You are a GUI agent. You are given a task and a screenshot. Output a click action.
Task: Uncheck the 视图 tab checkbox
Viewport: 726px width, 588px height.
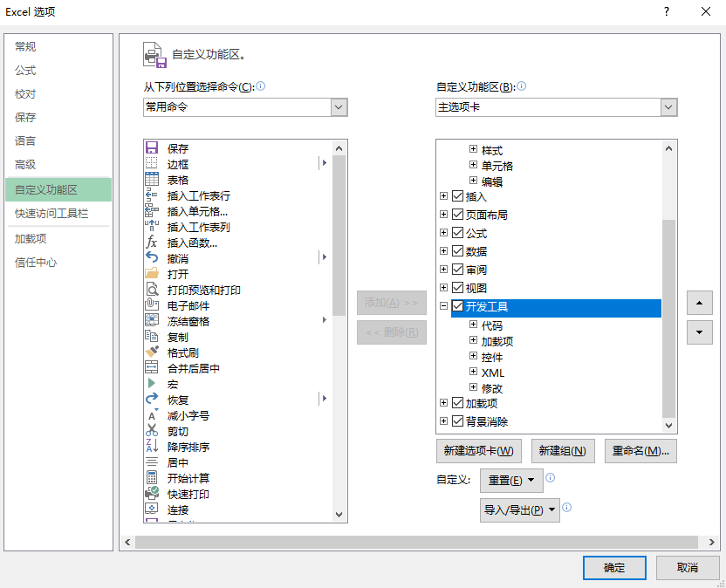(x=457, y=288)
